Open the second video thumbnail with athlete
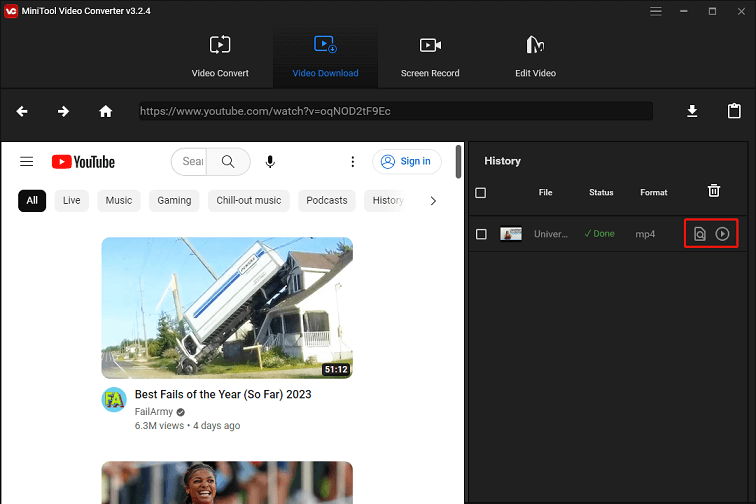Image resolution: width=756 pixels, height=504 pixels. coord(227,482)
